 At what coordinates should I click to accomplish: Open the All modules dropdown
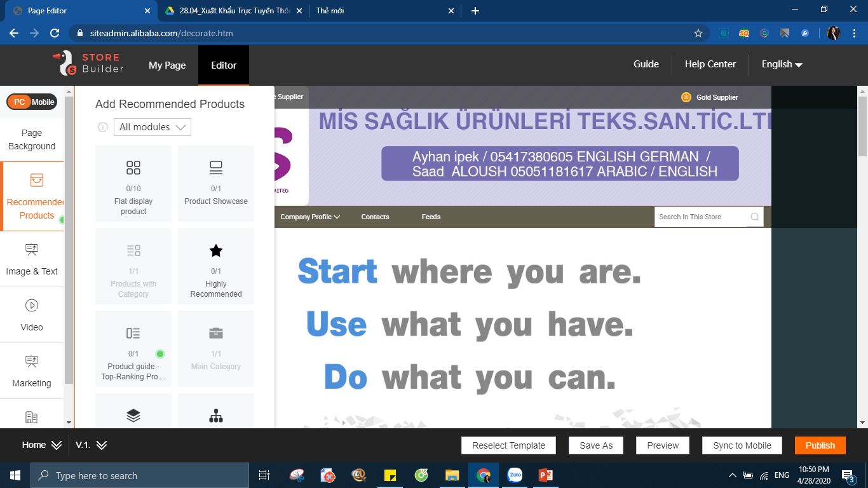(x=153, y=127)
